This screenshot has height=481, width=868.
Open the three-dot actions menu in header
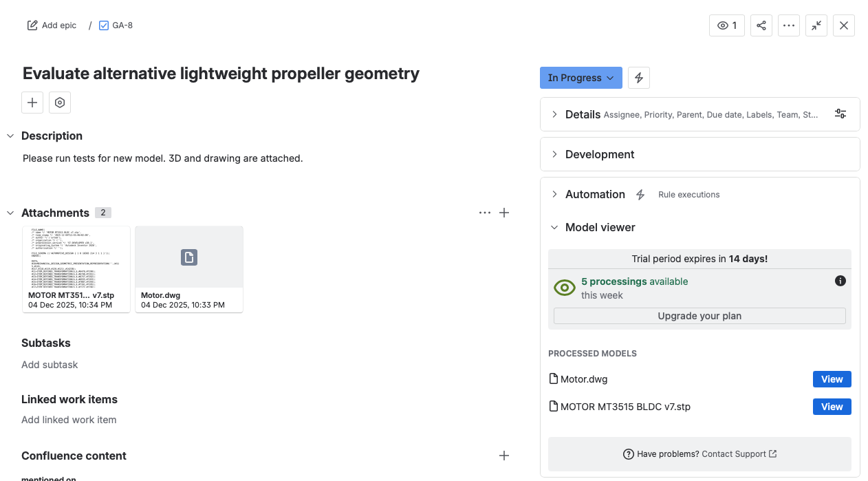pyautogui.click(x=789, y=25)
